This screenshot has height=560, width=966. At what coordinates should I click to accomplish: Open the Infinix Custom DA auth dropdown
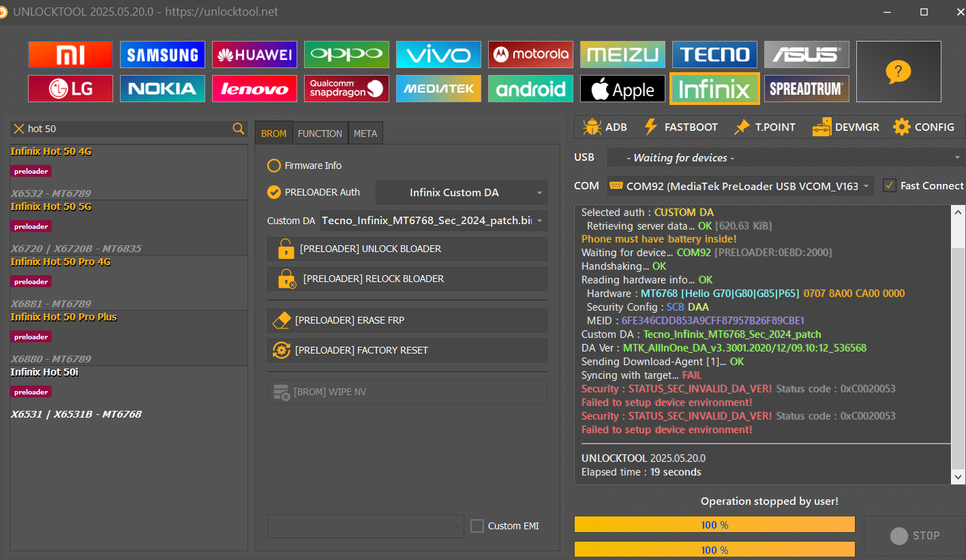point(462,193)
